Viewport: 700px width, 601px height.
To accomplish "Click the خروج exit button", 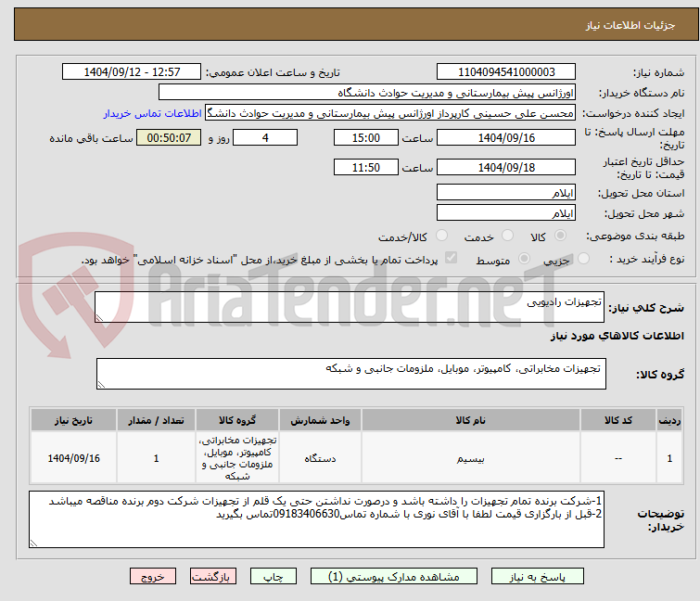I will point(153,577).
